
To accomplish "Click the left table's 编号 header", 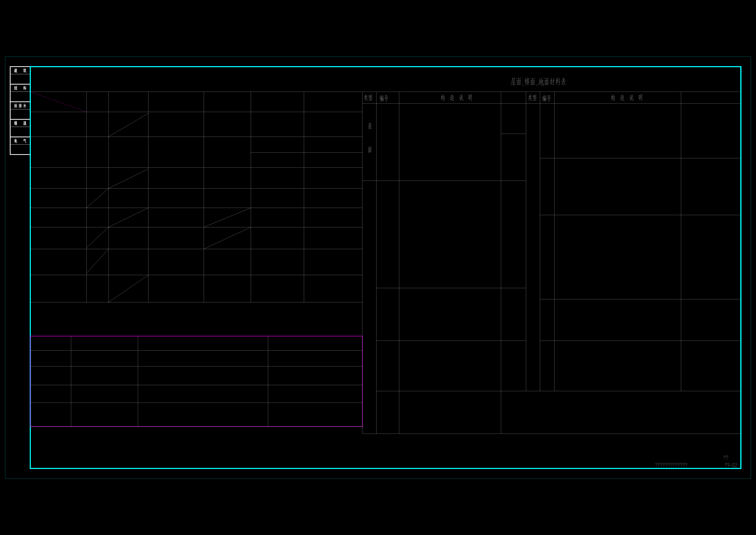I will (x=384, y=98).
